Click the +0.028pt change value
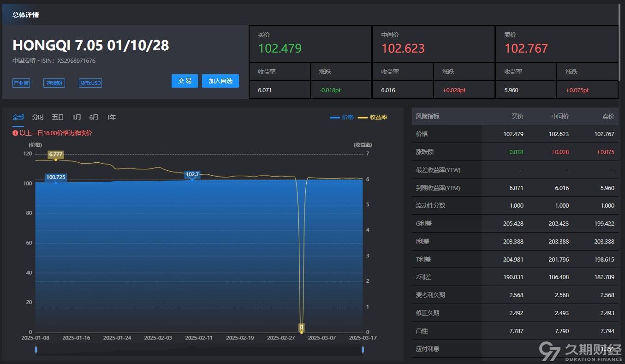 click(x=454, y=90)
